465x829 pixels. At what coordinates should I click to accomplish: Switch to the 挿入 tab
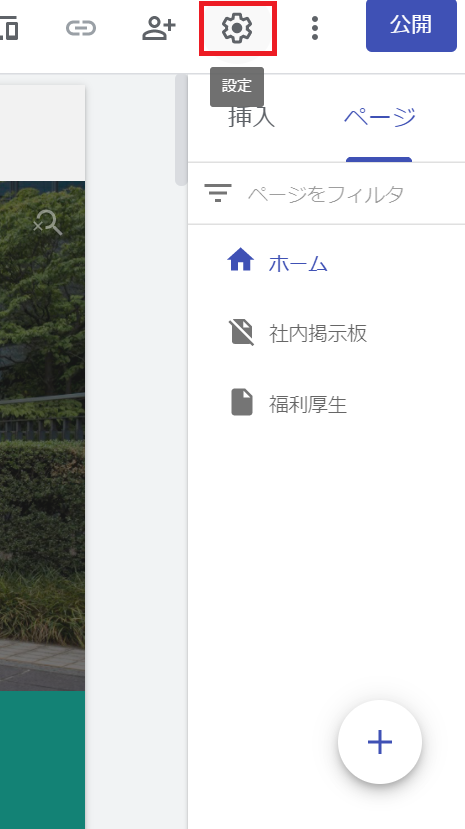pyautogui.click(x=252, y=117)
